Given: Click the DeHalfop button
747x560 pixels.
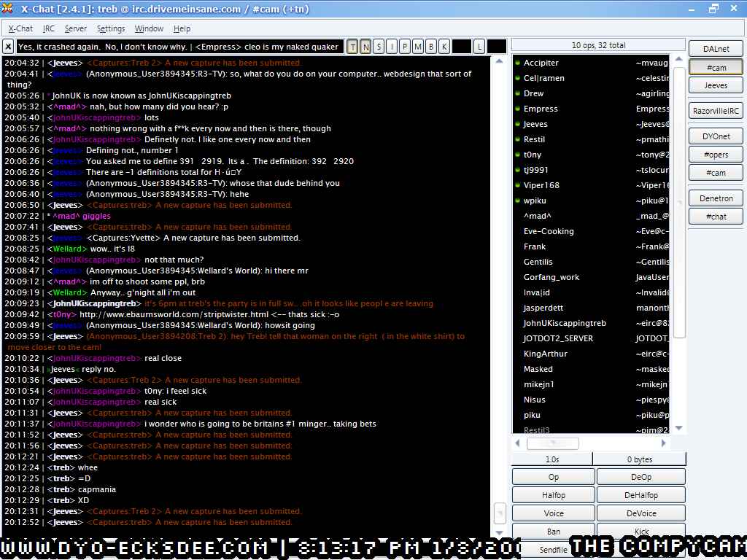Looking at the screenshot, I should [x=640, y=495].
